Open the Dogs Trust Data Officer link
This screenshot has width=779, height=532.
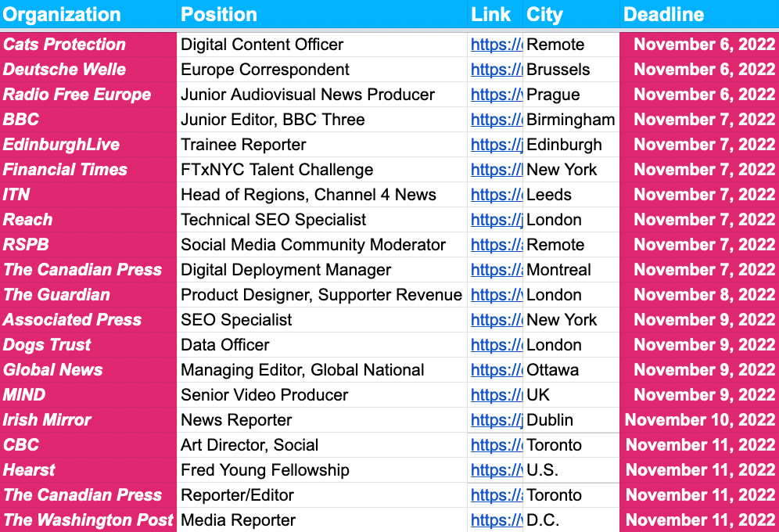(497, 345)
